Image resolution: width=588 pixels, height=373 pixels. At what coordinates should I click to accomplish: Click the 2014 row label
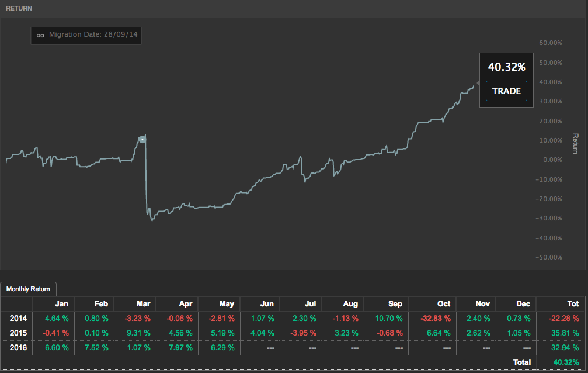(x=17, y=318)
